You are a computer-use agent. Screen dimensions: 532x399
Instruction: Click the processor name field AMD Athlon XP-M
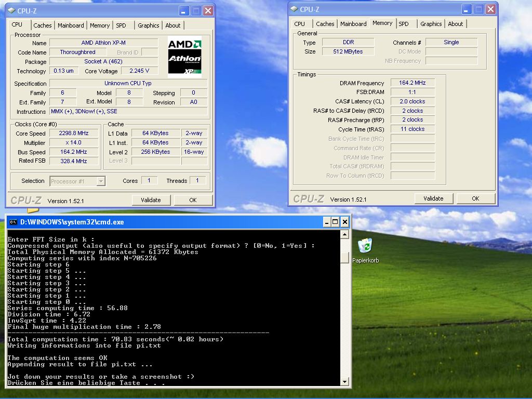point(103,43)
